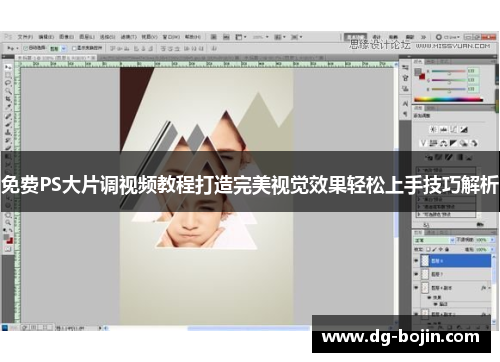The height and width of the screenshot is (362, 500).
Task: Select the Crop tool
Action: tap(8, 99)
